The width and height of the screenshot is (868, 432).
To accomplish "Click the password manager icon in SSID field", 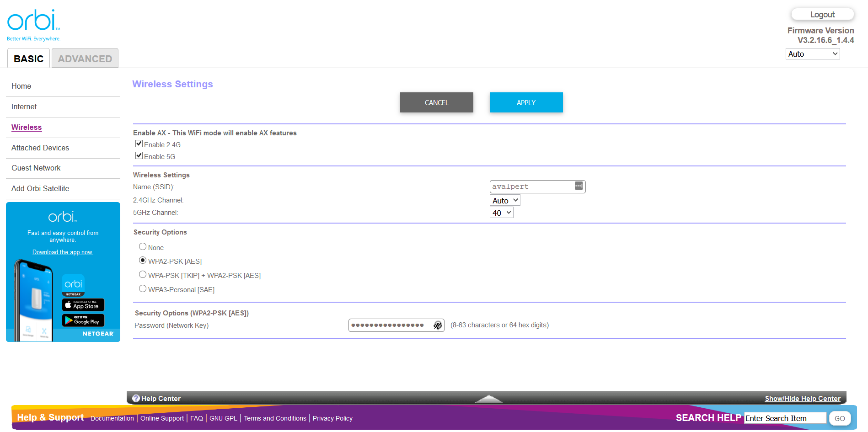I will pyautogui.click(x=579, y=186).
